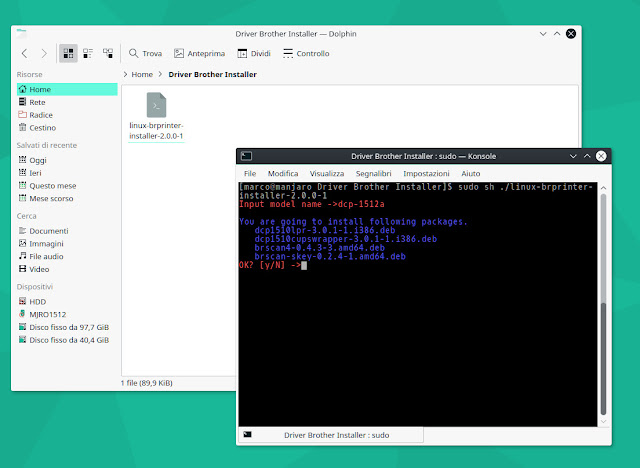This screenshot has width=640, height=468.
Task: Switch Dolphin to compact view mode
Action: 88,53
